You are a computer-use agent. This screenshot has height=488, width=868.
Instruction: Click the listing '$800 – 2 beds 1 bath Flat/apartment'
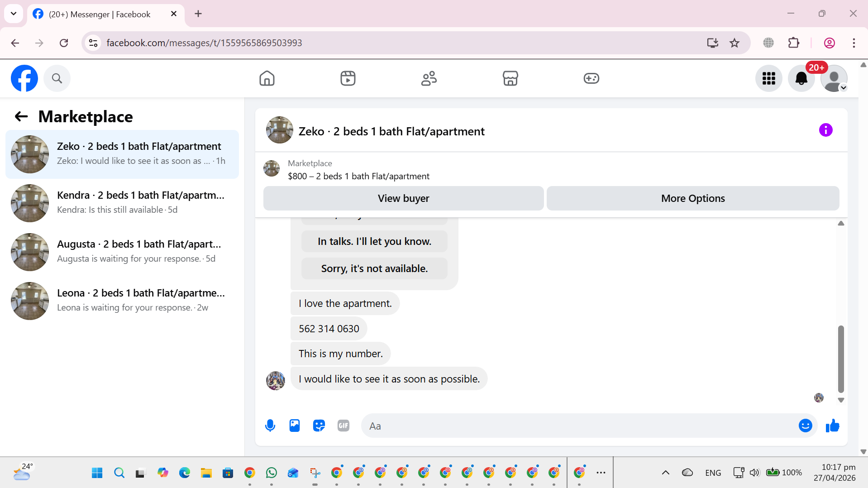coord(358,176)
